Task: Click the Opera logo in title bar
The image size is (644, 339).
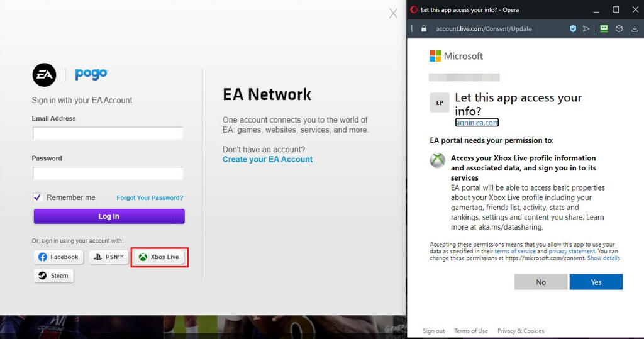Action: [414, 9]
